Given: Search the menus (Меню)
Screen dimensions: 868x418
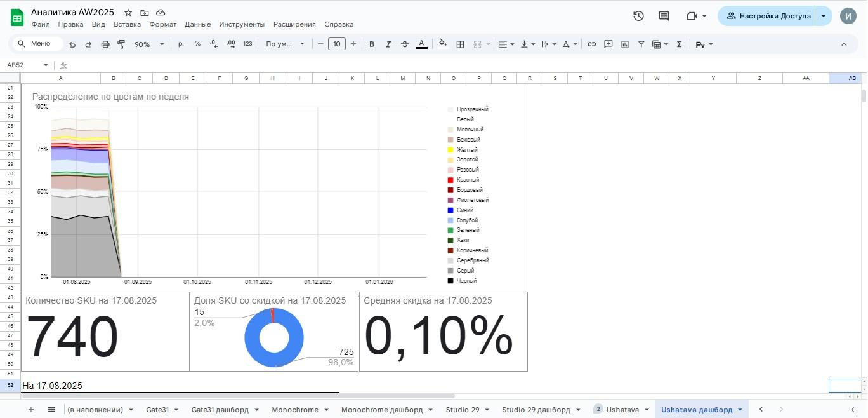Looking at the screenshot, I should (38, 44).
